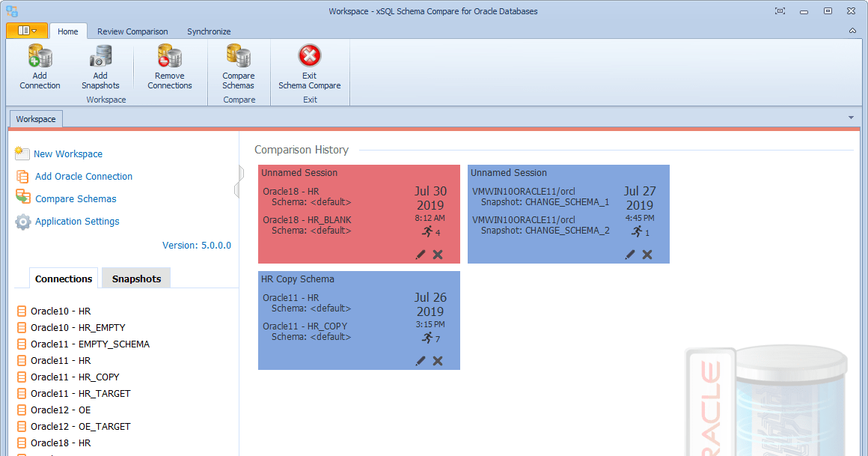
Task: Click the database icon beside Oracle10 - HR
Action: [x=22, y=311]
